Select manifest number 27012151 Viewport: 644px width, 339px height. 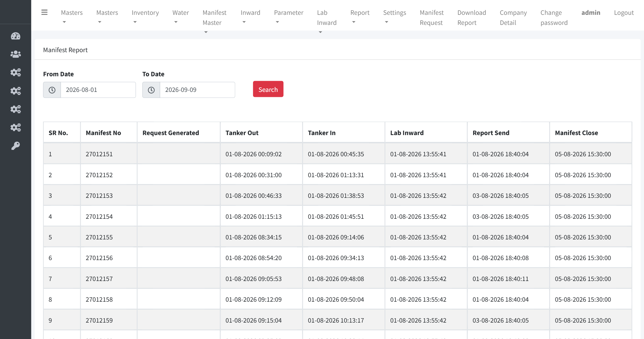click(99, 154)
